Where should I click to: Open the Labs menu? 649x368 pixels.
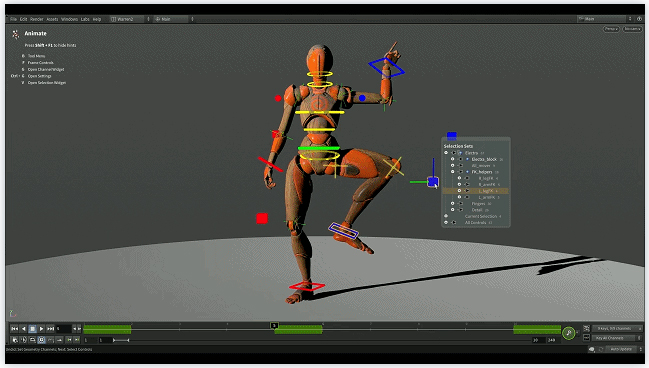(x=85, y=19)
